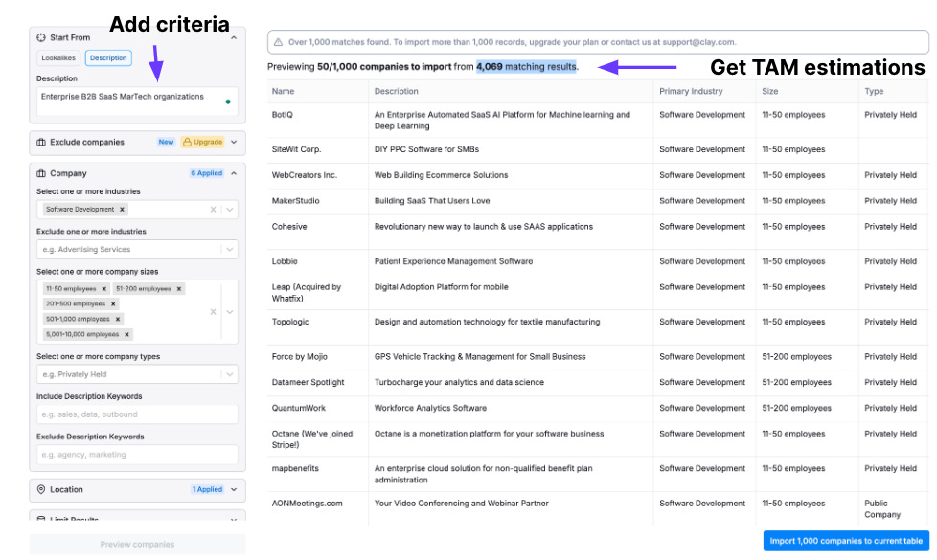Image resolution: width=937 pixels, height=560 pixels.
Task: Click the New badge on Exclude companies
Action: (x=166, y=142)
